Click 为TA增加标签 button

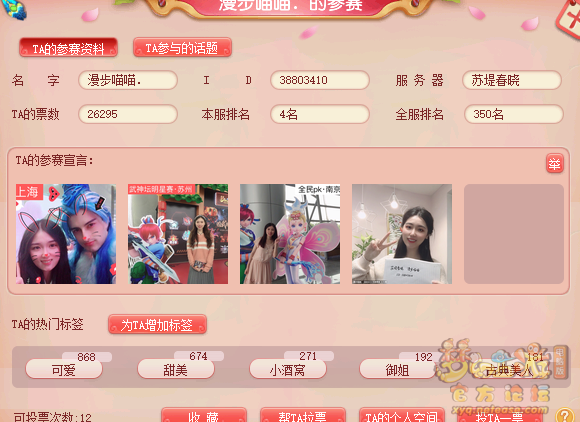(x=157, y=324)
